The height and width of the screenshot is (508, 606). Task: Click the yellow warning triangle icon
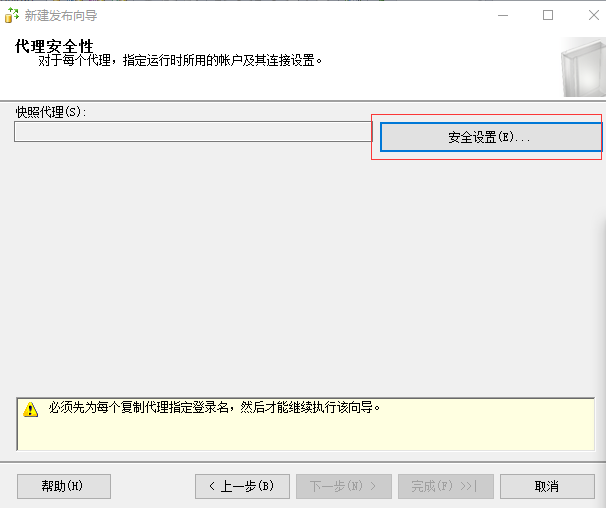(31, 409)
